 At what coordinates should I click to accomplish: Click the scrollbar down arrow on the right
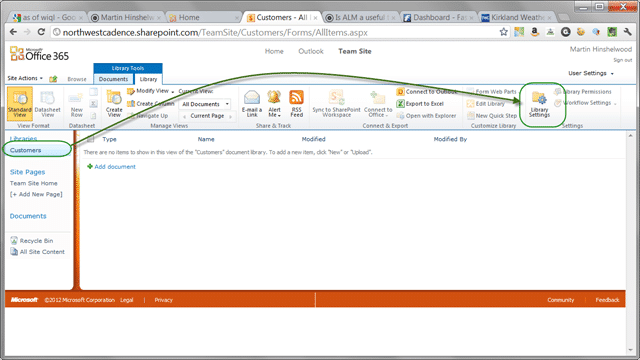(x=631, y=350)
